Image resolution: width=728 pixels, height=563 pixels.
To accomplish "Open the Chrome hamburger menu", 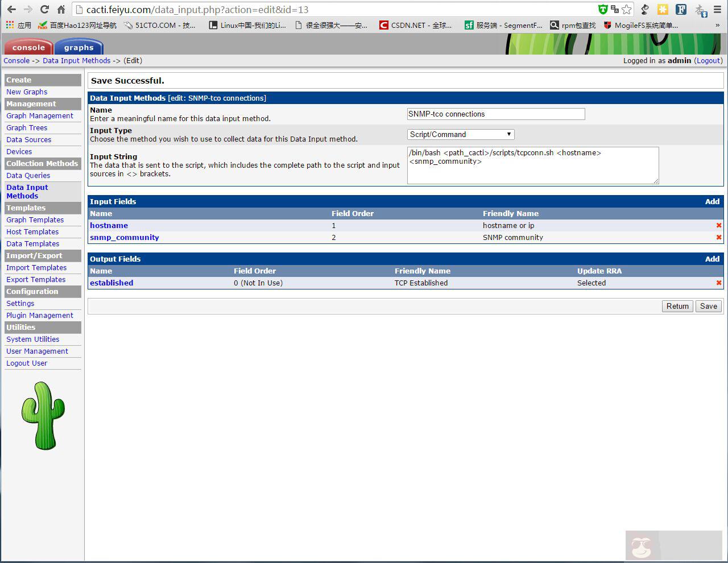I will (718, 10).
